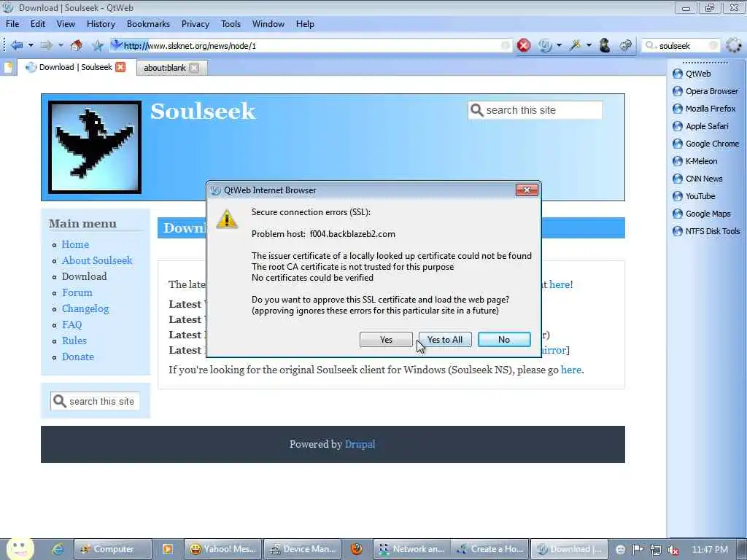The image size is (747, 560).
Task: Click the QtWeb logo toolbar icon
Action: 545,46
